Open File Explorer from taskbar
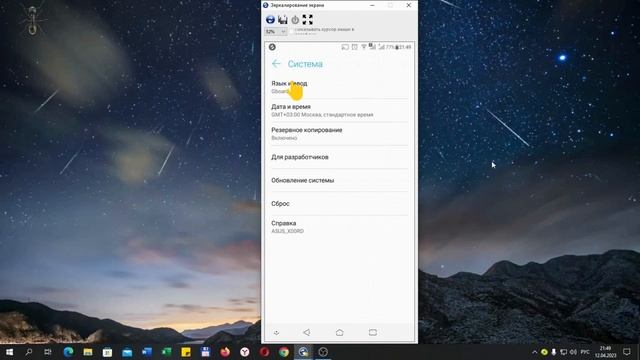The height and width of the screenshot is (360, 640). tap(88, 352)
